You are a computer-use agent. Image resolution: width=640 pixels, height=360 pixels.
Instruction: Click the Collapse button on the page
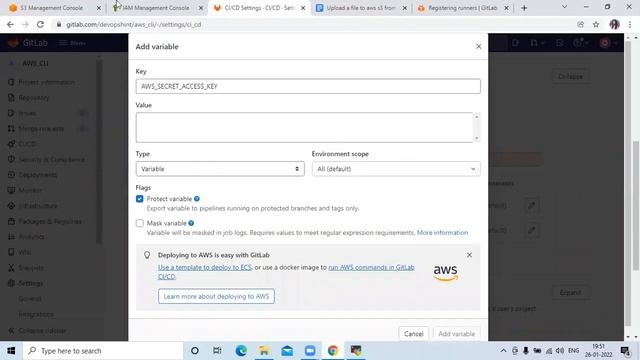pyautogui.click(x=570, y=76)
